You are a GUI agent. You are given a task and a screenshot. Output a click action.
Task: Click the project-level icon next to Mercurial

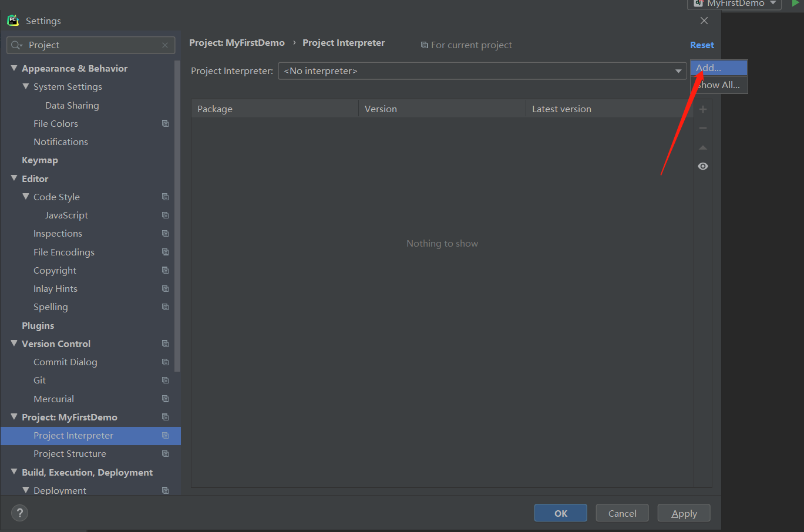[x=165, y=399]
